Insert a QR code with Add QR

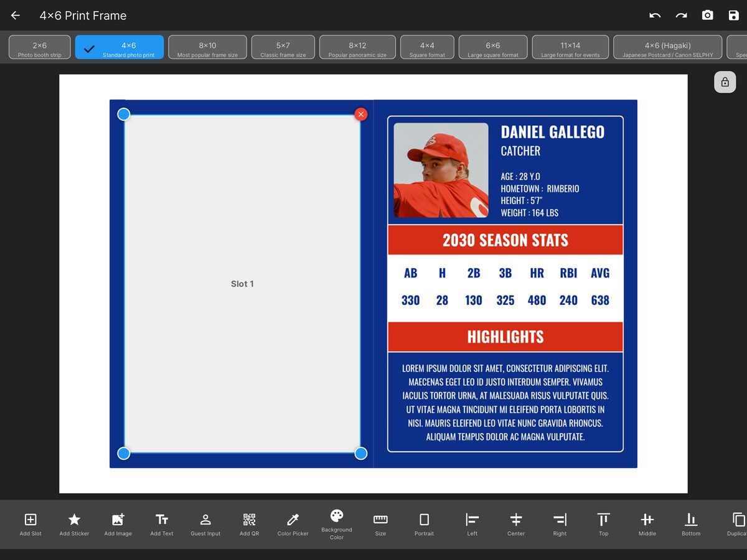[249, 525]
